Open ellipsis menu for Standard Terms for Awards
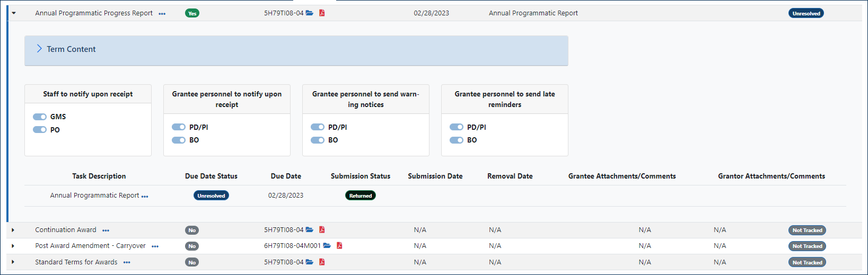868x275 pixels. pyautogui.click(x=127, y=262)
